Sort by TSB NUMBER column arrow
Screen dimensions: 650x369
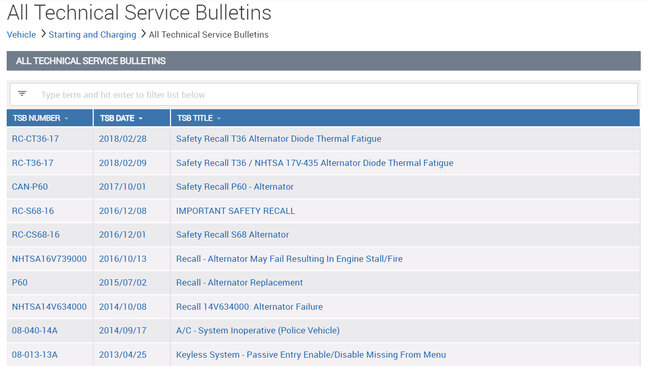point(66,118)
